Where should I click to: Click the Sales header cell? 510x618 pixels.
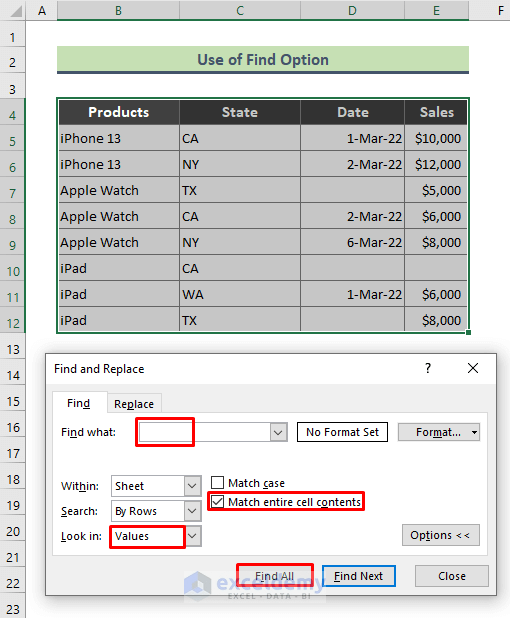pyautogui.click(x=436, y=112)
